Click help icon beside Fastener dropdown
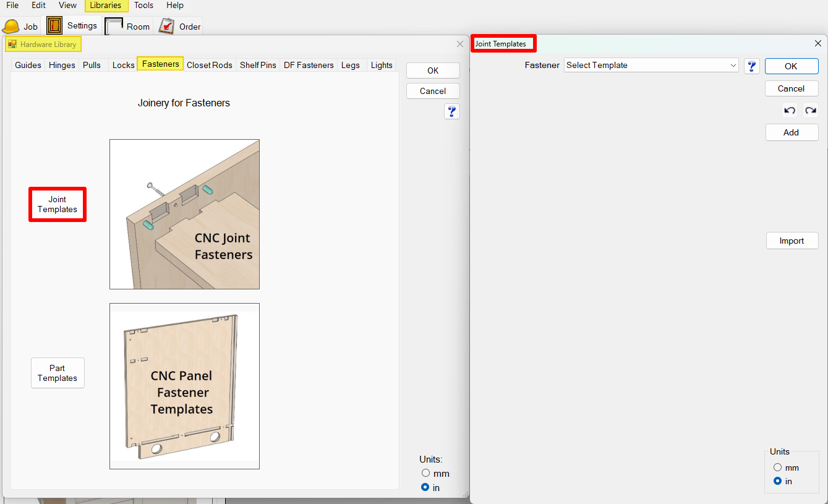This screenshot has height=504, width=828. pyautogui.click(x=751, y=66)
